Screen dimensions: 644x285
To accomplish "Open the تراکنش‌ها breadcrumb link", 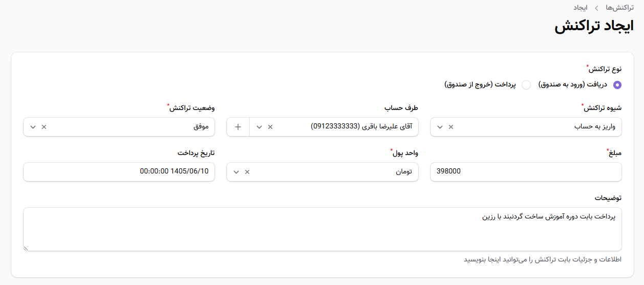I will coord(619,8).
